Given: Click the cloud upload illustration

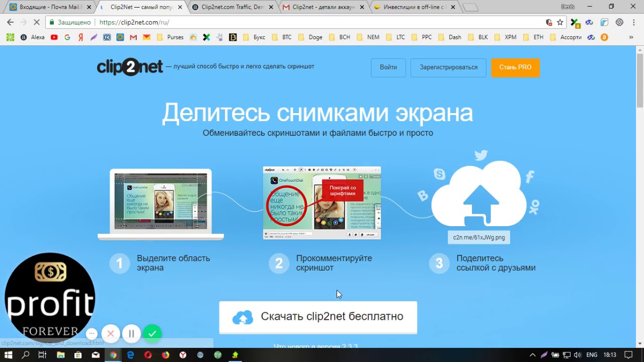Looking at the screenshot, I should 479,194.
